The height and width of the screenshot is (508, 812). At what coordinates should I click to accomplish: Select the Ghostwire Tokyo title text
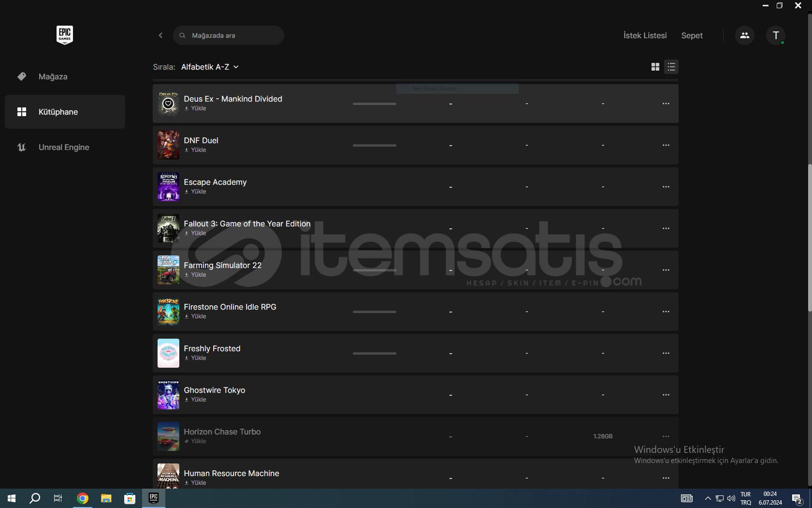(x=215, y=390)
